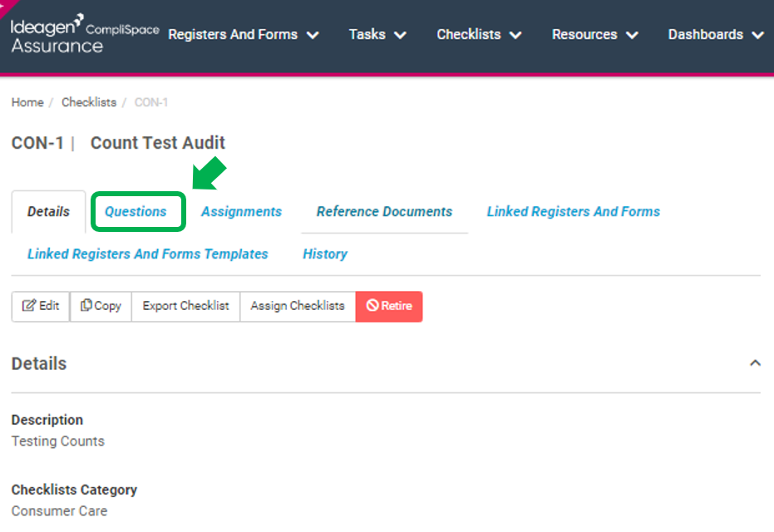The width and height of the screenshot is (774, 532).
Task: Expand the Resources menu arrow
Action: tap(632, 35)
